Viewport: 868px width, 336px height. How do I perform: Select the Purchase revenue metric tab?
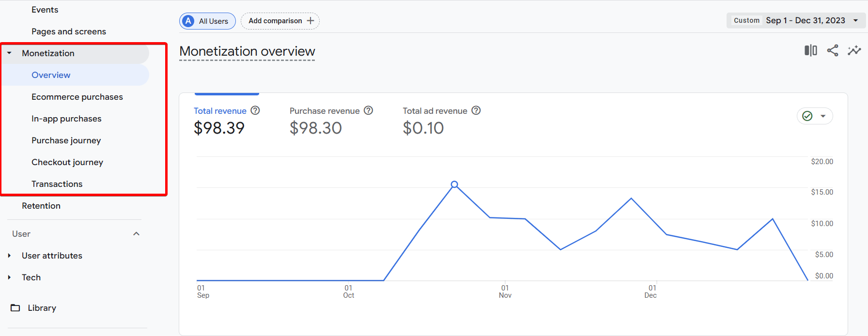click(331, 120)
